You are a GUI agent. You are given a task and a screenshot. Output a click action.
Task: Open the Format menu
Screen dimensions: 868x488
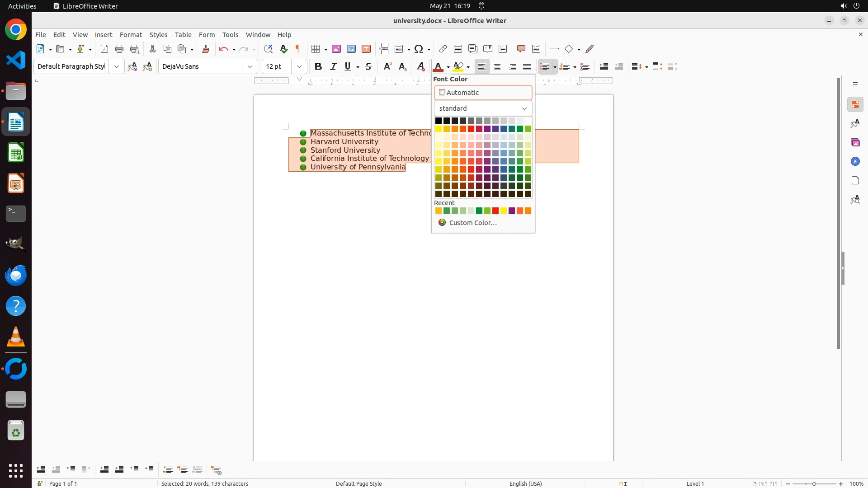tap(131, 35)
